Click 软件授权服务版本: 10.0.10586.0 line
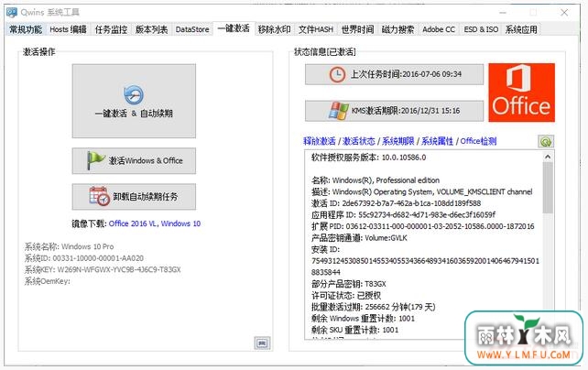 pyautogui.click(x=368, y=158)
